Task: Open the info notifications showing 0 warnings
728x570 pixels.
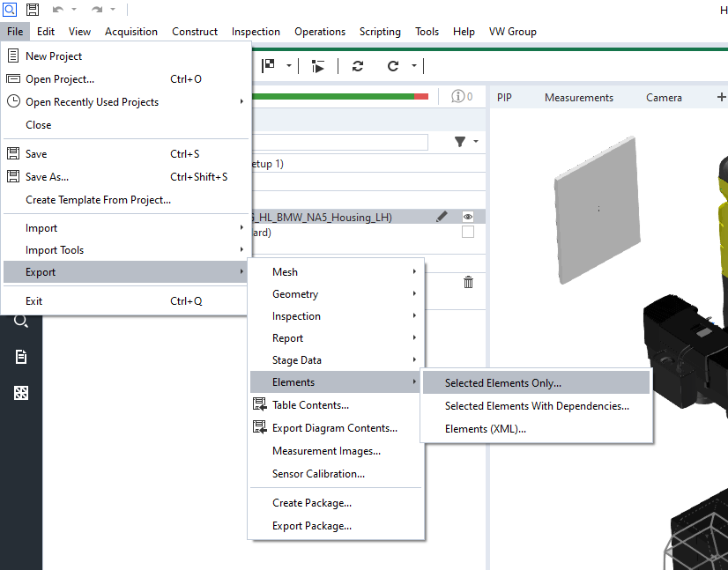Action: click(x=459, y=97)
